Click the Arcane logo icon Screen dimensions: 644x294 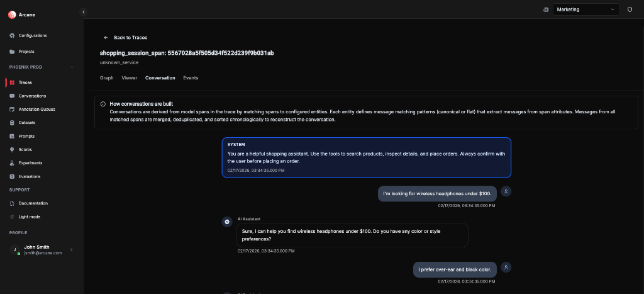coord(12,14)
